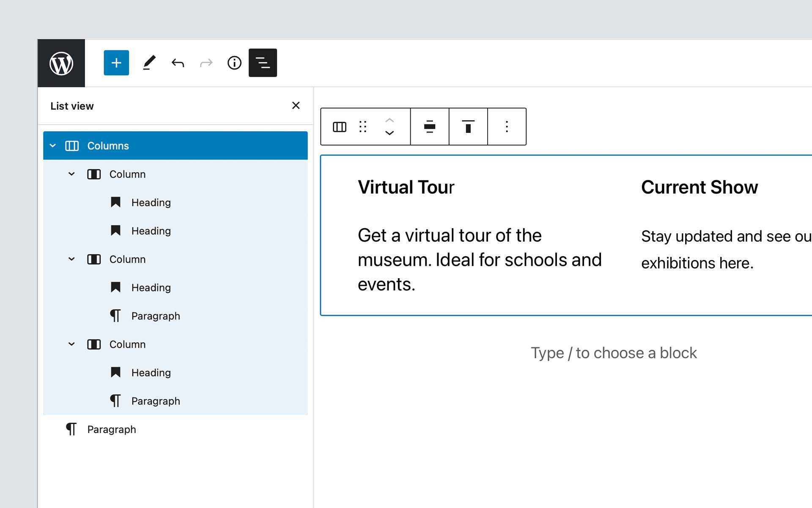Select the pencil edit tool icon

(148, 63)
